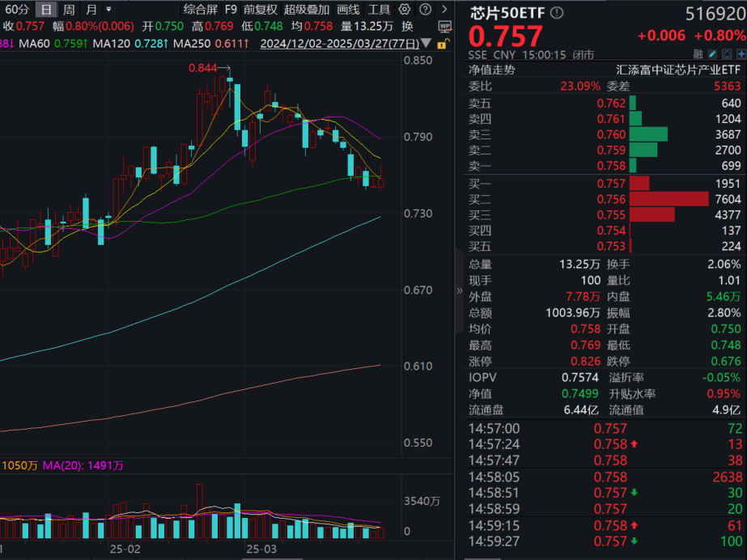Click the pencil note icon under the price
This screenshot has height=560, width=747.
coord(715,55)
